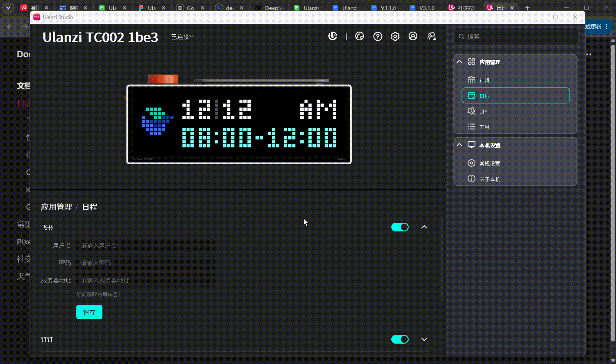Open 如何获取账号信息 link

100,295
